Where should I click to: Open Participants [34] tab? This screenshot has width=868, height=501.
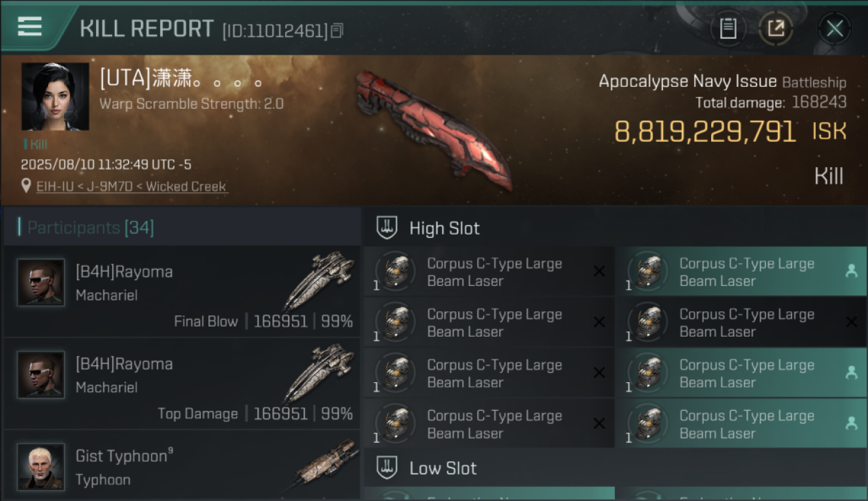[90, 228]
